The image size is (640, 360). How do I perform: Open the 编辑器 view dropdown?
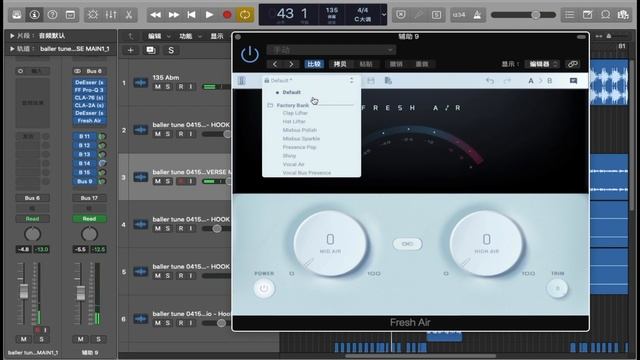point(542,64)
